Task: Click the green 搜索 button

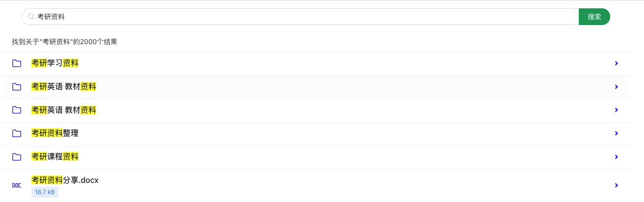Action: click(x=594, y=17)
